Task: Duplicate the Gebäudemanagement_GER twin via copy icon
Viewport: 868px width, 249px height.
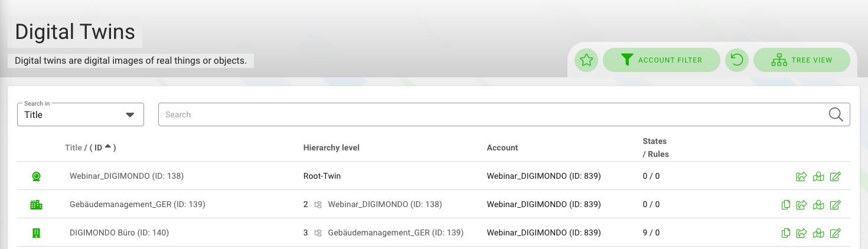Action: [x=785, y=205]
